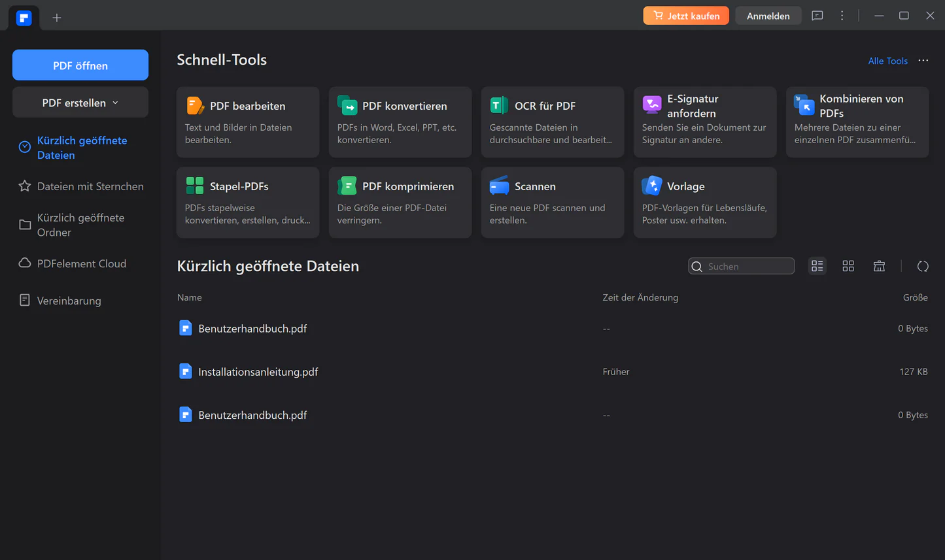Click the 127 KB size value
This screenshot has width=945, height=560.
pos(913,371)
